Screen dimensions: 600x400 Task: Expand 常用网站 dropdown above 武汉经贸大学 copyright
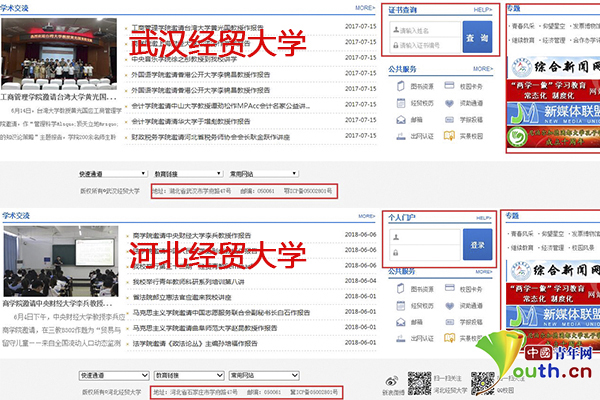[x=263, y=174]
